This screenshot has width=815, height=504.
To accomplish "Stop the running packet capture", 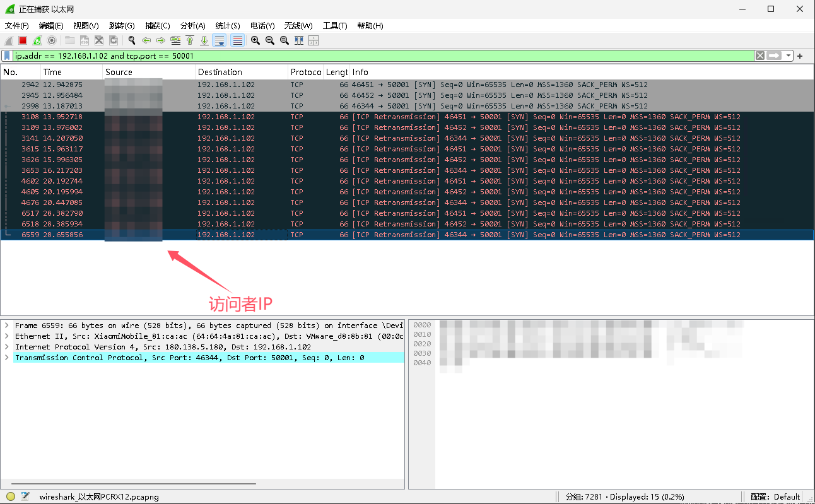I will [23, 40].
